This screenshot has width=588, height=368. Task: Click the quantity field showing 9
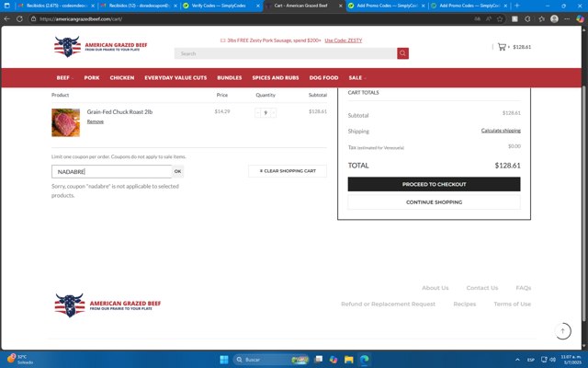pos(266,112)
